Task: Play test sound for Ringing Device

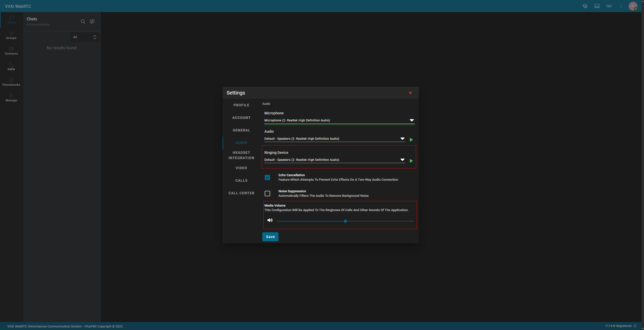Action: (x=411, y=161)
